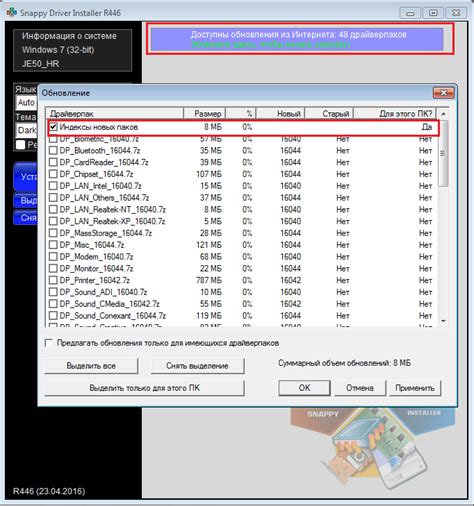The width and height of the screenshot is (474, 506).
Task: Click the scrollbar down arrow in list
Action: (443, 321)
